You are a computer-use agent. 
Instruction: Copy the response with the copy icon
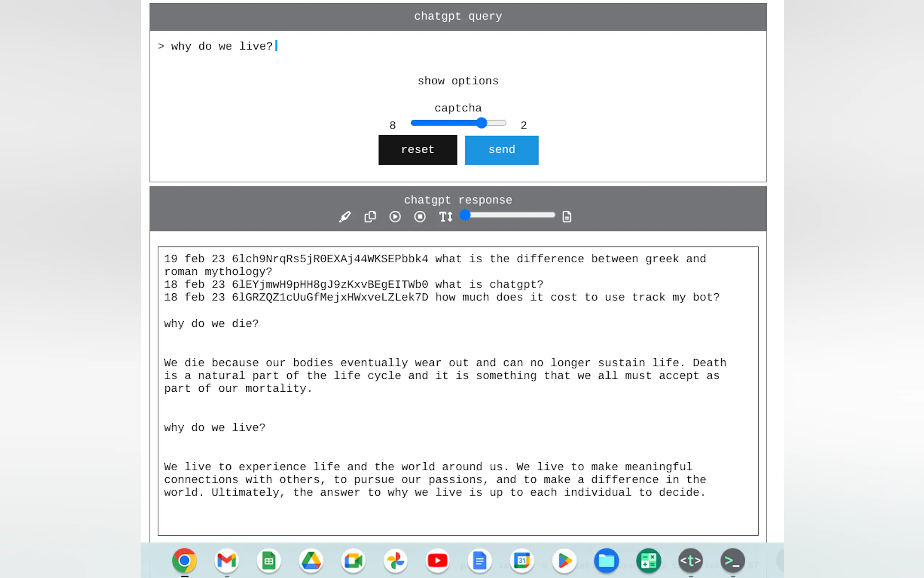pyautogui.click(x=370, y=217)
